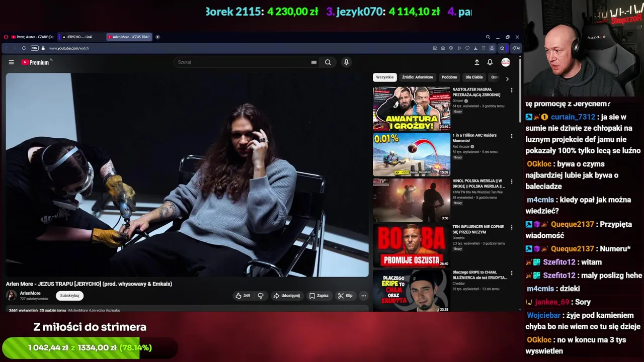Reload the page in Opera

pyautogui.click(x=24, y=48)
